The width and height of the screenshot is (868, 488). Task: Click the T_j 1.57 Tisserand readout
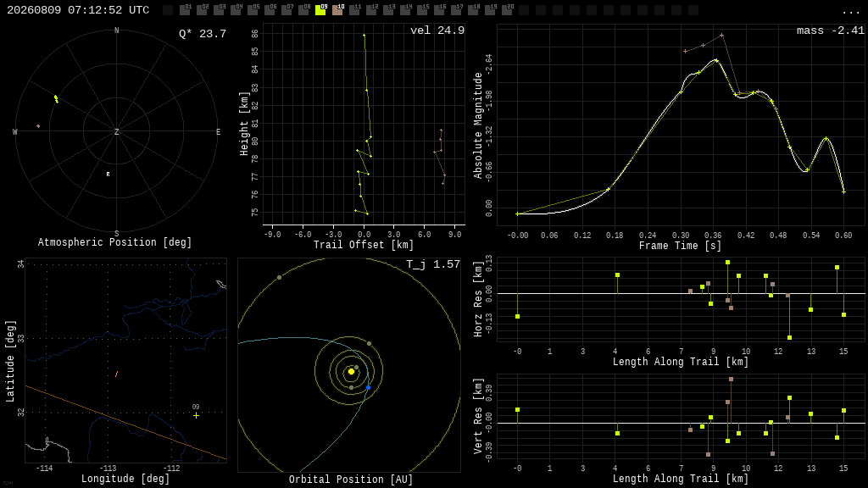(433, 264)
